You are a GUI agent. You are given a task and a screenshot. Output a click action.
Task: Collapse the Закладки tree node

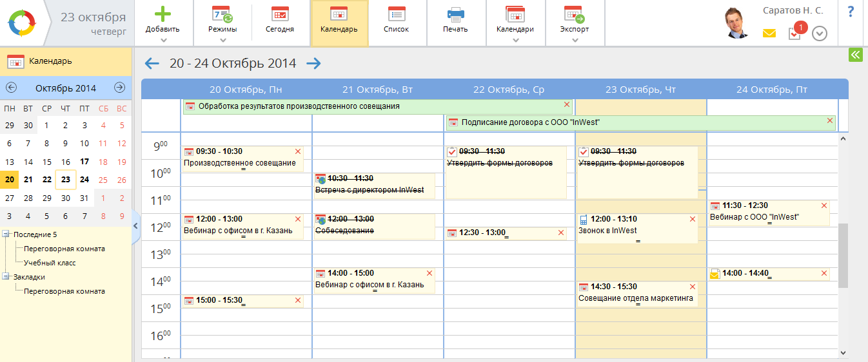point(6,277)
